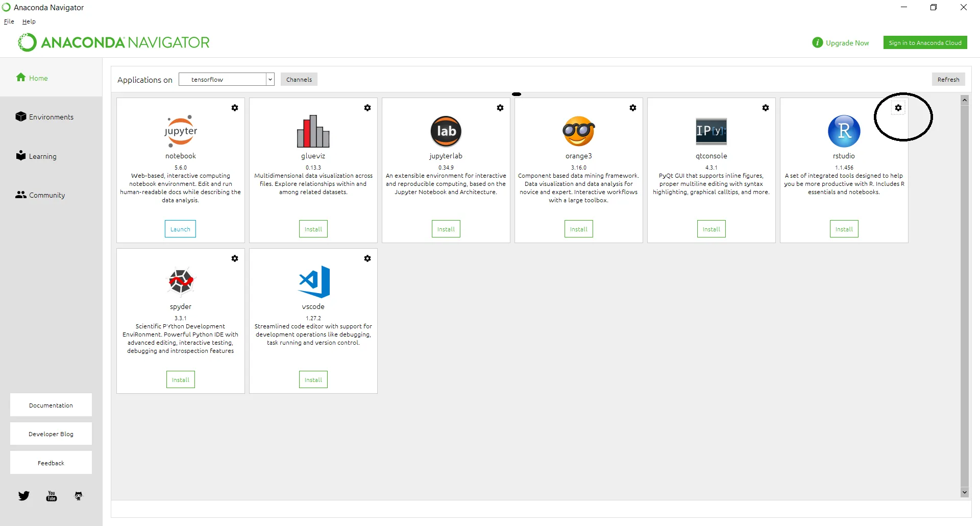The height and width of the screenshot is (526, 980).
Task: Click the glueviz bar chart logo
Action: point(313,131)
